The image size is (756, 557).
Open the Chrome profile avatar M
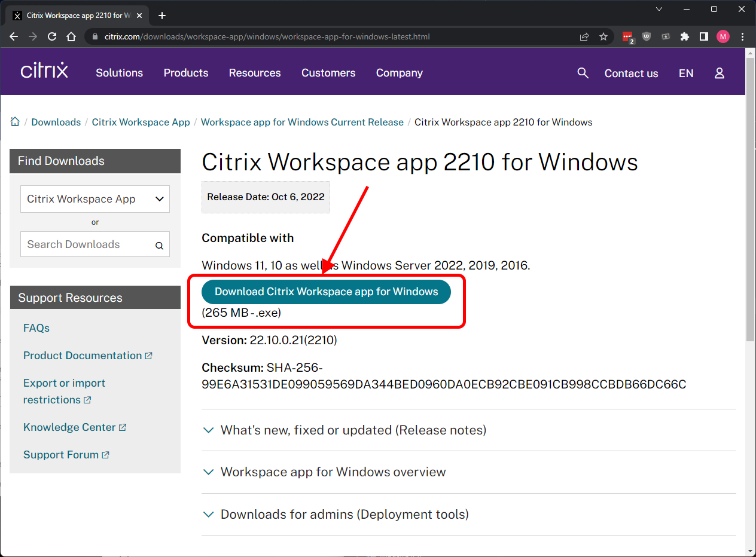tap(723, 36)
